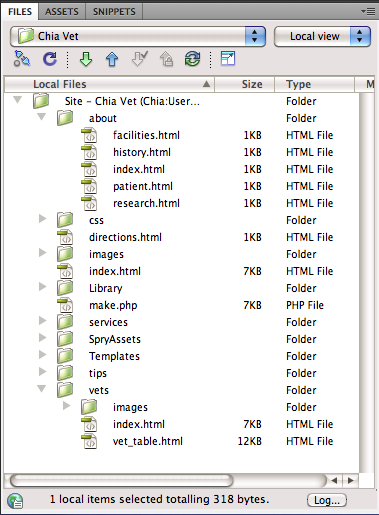Image resolution: width=379 pixels, height=515 pixels.
Task: Click the Check Out files icon
Action: click(x=139, y=59)
